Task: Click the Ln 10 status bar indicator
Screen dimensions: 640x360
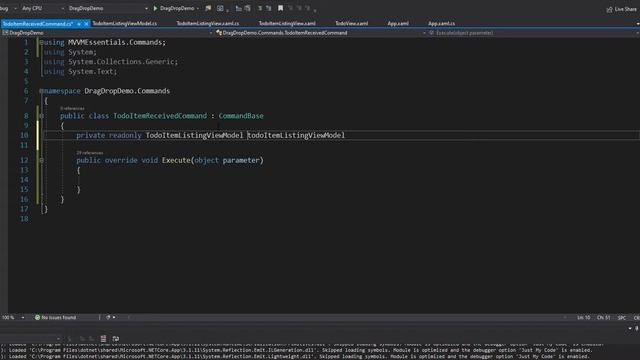Action: (x=584, y=317)
